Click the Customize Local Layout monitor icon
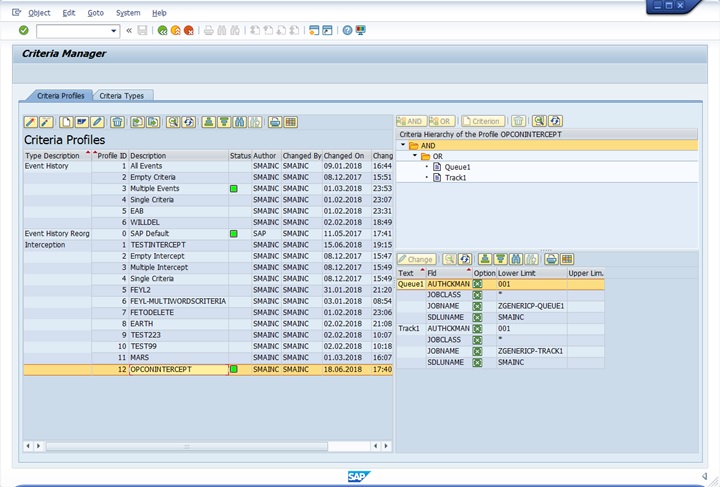The image size is (720, 487). point(360,31)
